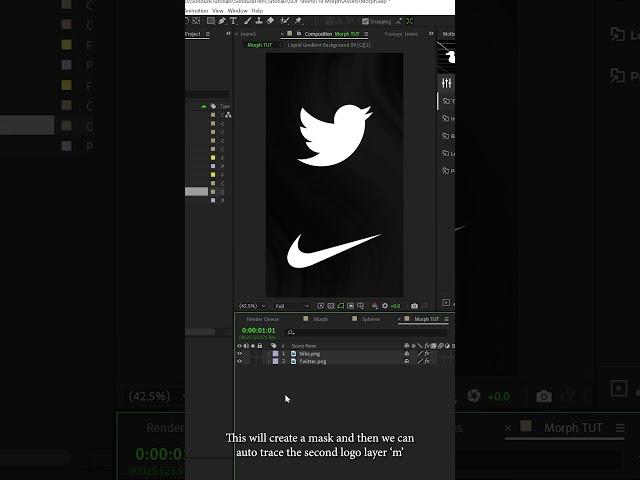This screenshot has height=480, width=640.
Task: Click the reset exposure icon
Action: click(384, 306)
